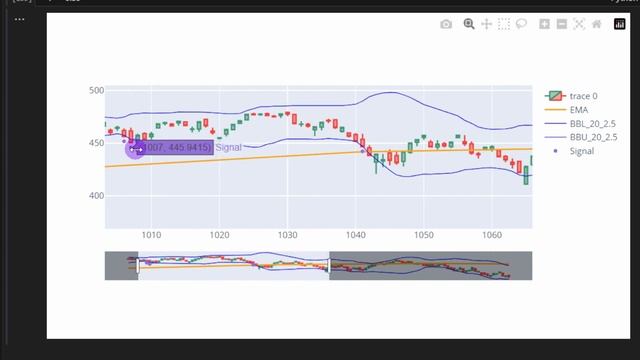The image size is (640, 360).
Task: Toggle BBU_20_2.5 legend entry
Action: click(x=581, y=137)
